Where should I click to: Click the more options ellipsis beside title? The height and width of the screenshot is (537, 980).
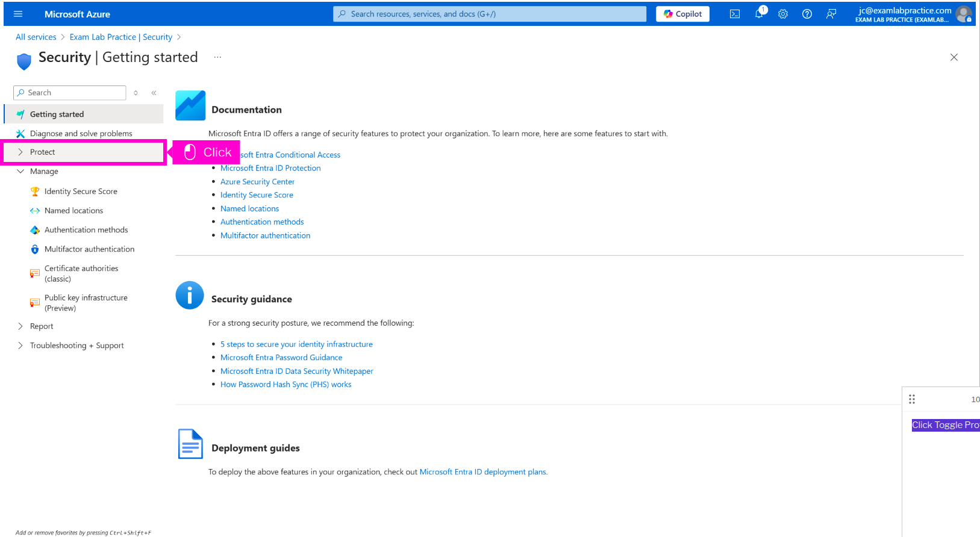(217, 57)
